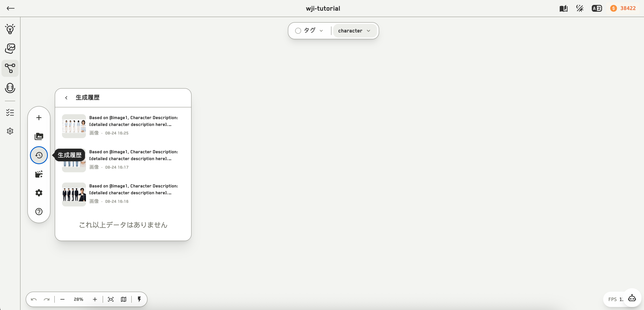
Task: Fit canvas to screen icon
Action: (x=111, y=299)
